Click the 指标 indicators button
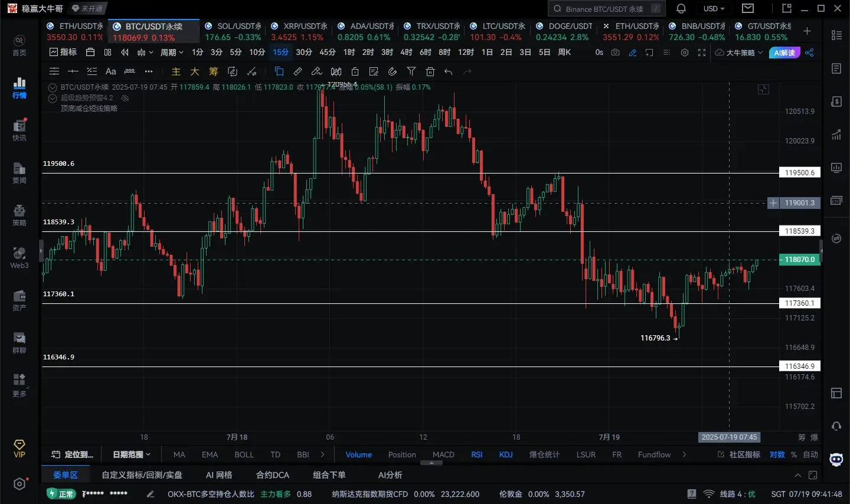Image resolution: width=850 pixels, height=504 pixels. [63, 53]
